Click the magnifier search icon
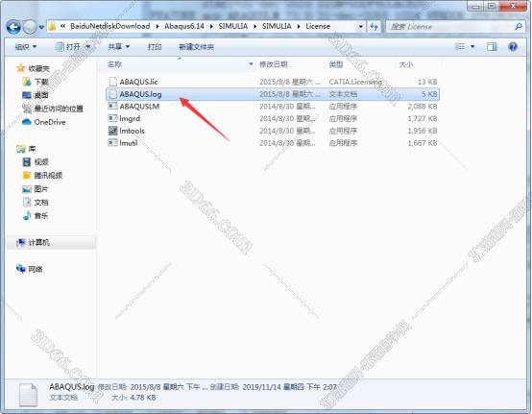532x414 pixels. pos(519,27)
